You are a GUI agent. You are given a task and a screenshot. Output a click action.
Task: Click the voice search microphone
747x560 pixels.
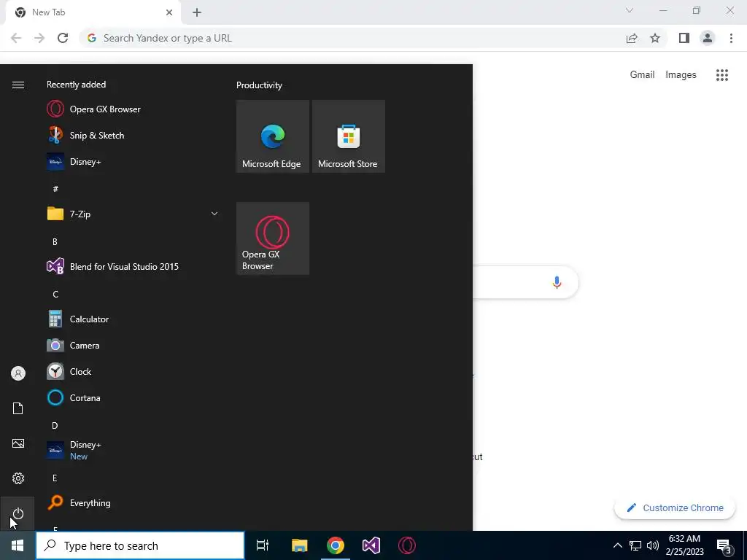coord(557,282)
